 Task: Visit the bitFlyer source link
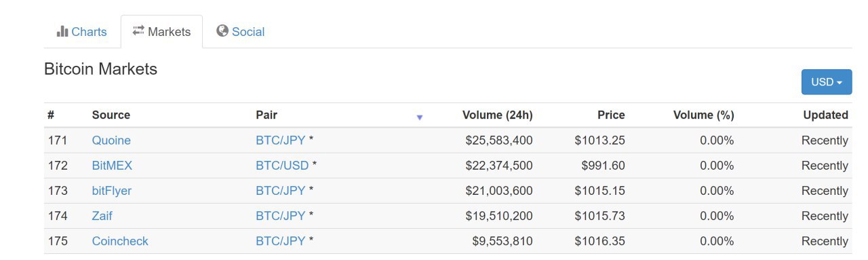112,191
